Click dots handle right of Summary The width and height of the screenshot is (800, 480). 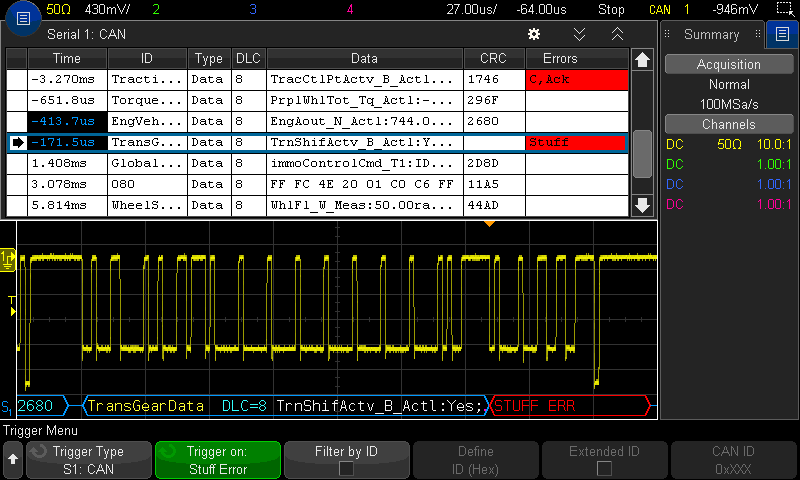758,34
